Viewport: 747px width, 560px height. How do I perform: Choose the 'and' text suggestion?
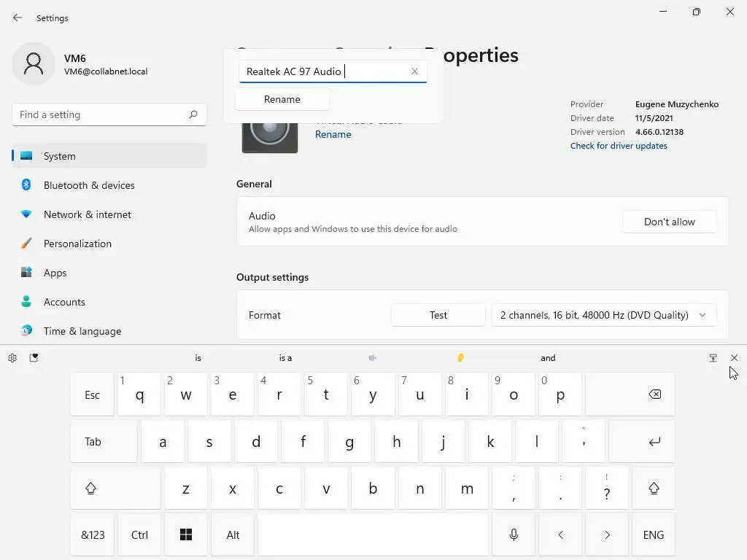[x=548, y=357]
